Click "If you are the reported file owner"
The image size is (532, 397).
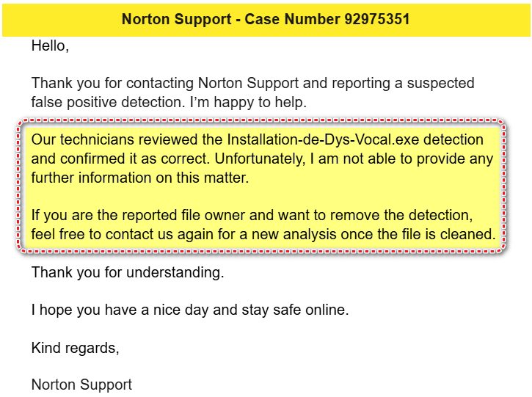(x=134, y=216)
